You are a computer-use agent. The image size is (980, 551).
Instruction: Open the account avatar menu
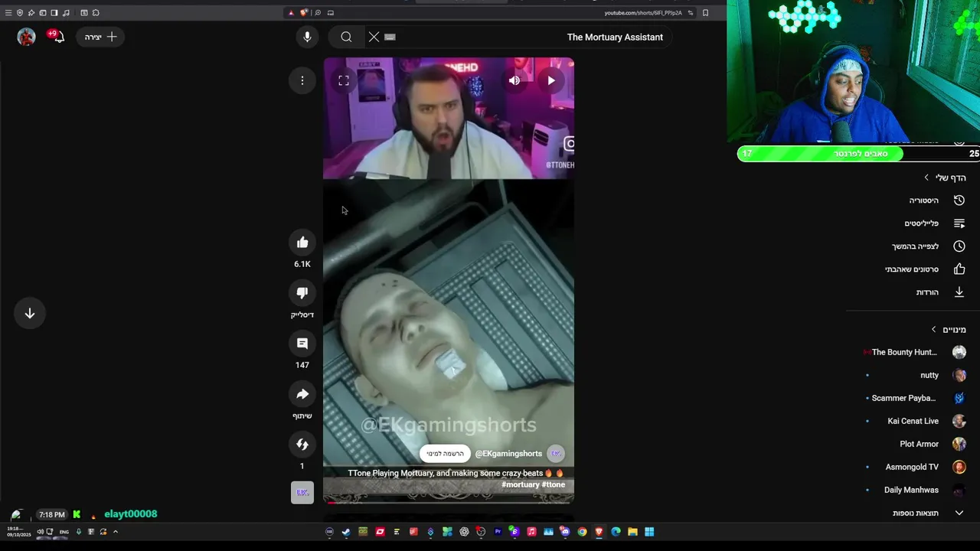pyautogui.click(x=27, y=37)
